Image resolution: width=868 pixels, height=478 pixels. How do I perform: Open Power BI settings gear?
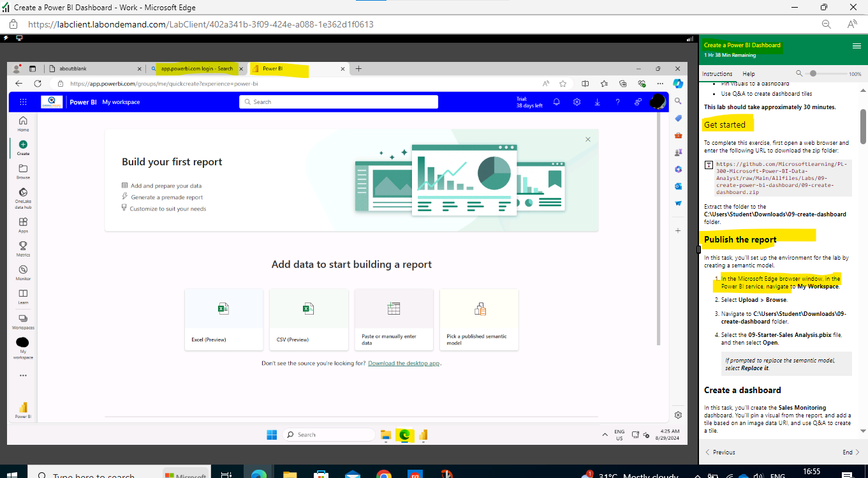pyautogui.click(x=577, y=102)
